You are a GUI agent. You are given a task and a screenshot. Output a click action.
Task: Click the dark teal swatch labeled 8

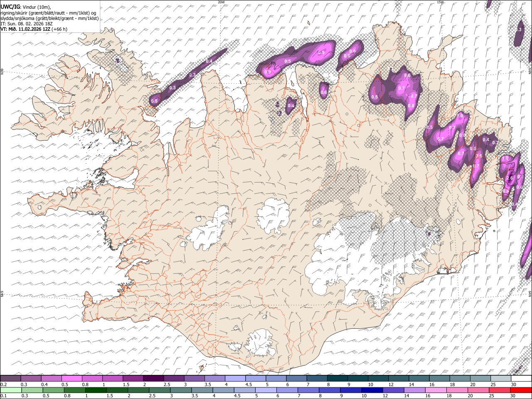337,378
